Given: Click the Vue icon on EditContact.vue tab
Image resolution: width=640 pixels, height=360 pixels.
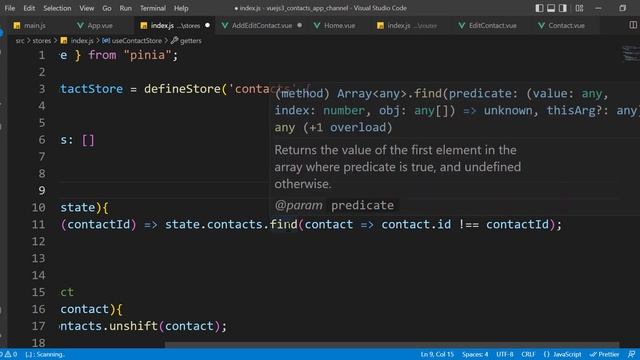Looking at the screenshot, I should click(462, 26).
